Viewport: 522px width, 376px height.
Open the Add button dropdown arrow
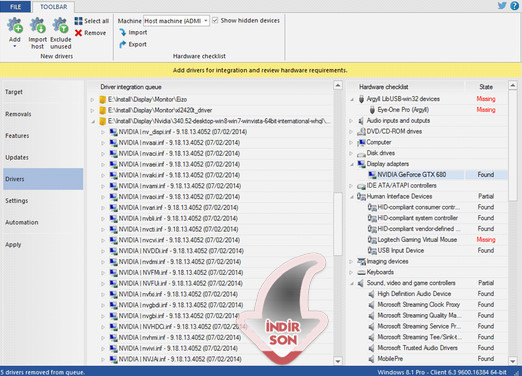15,46
